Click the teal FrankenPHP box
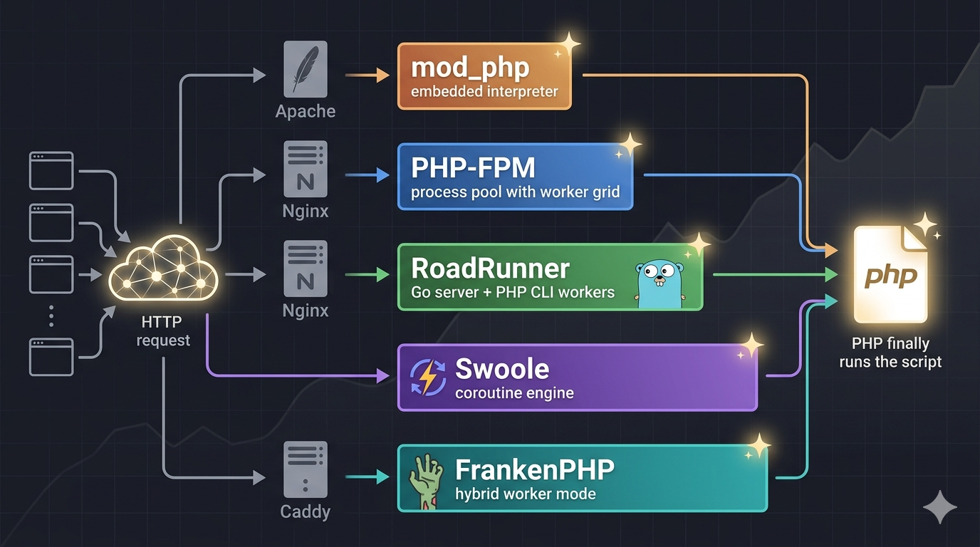 point(582,478)
